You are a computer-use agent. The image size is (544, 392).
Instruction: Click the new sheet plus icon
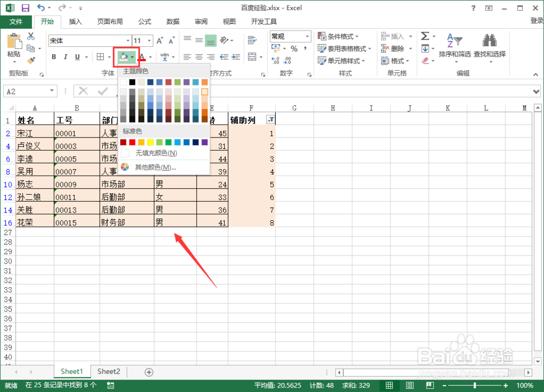pos(149,372)
